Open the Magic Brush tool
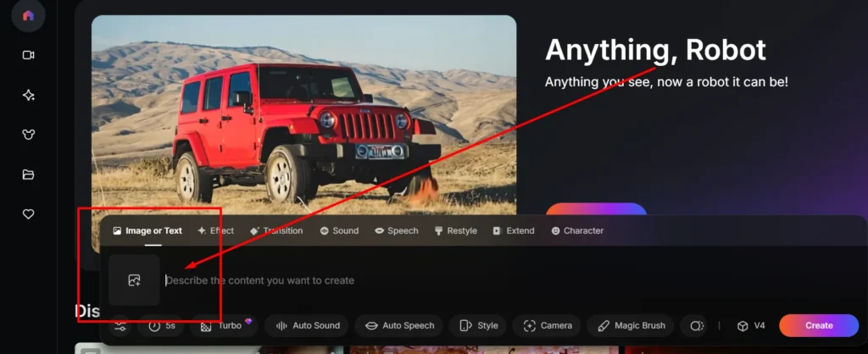 (x=631, y=326)
